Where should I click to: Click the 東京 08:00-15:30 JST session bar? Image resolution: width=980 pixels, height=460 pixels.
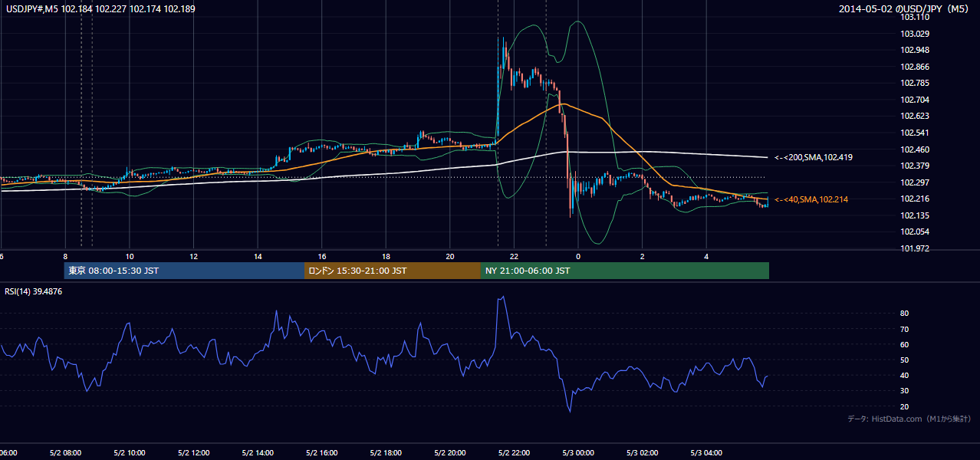tap(185, 271)
